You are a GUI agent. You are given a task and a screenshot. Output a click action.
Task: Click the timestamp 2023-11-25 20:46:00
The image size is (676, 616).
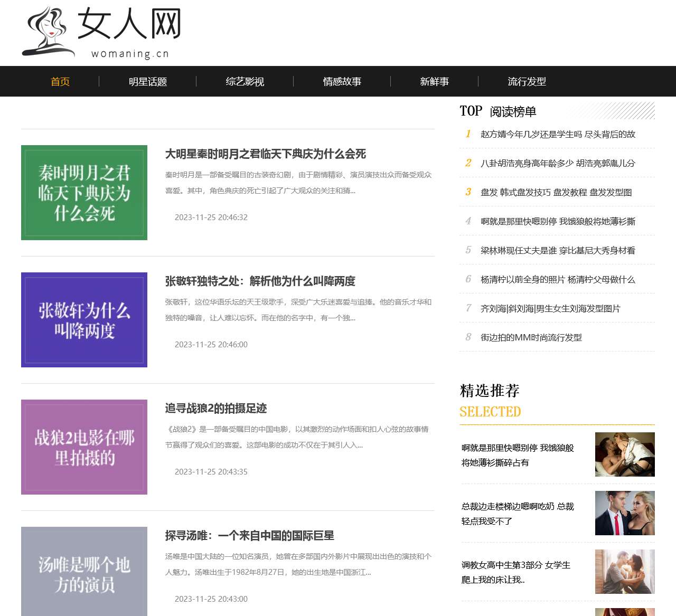click(x=211, y=344)
